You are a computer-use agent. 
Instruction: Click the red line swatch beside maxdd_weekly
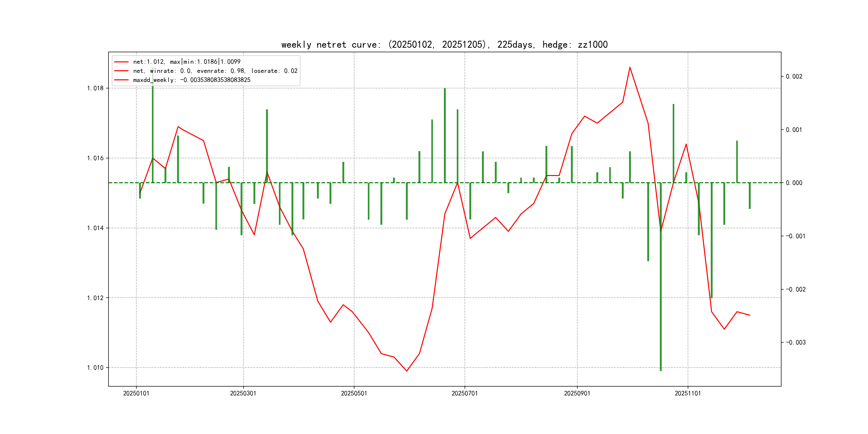tap(121, 80)
